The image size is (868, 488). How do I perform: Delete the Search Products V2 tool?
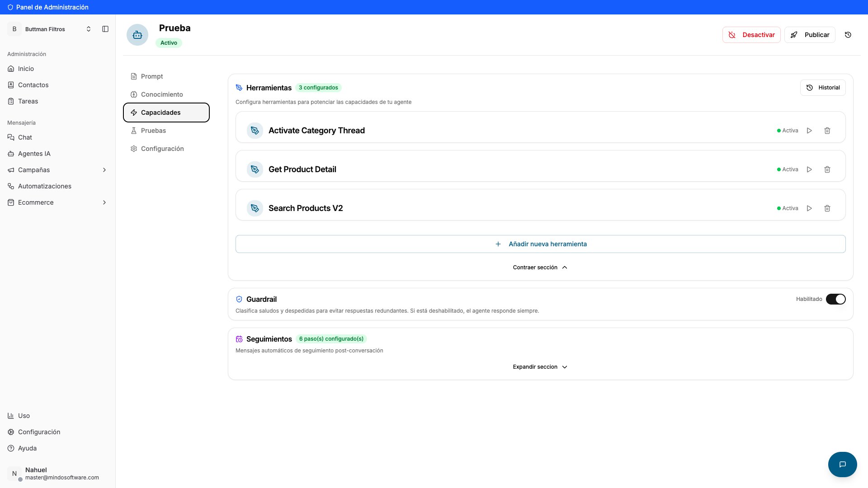click(827, 208)
